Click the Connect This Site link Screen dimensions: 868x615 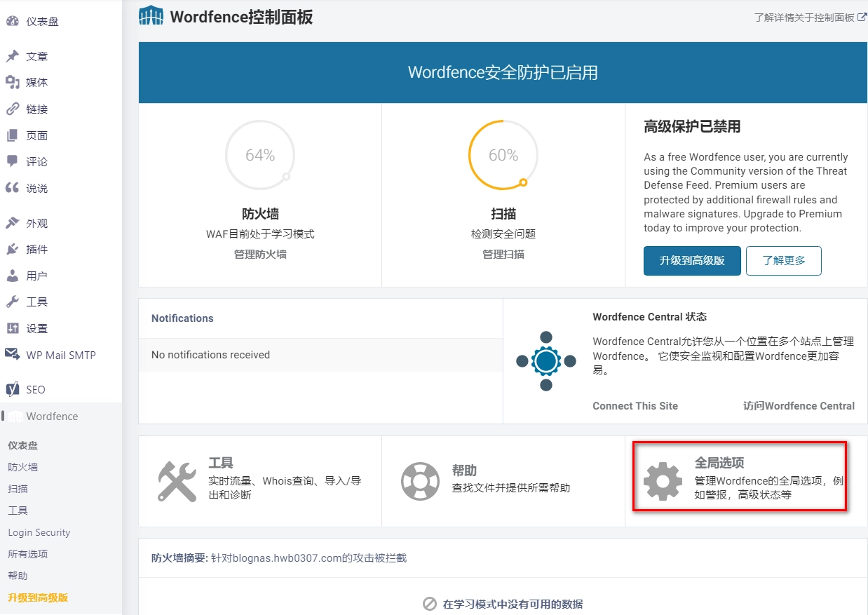coord(635,406)
